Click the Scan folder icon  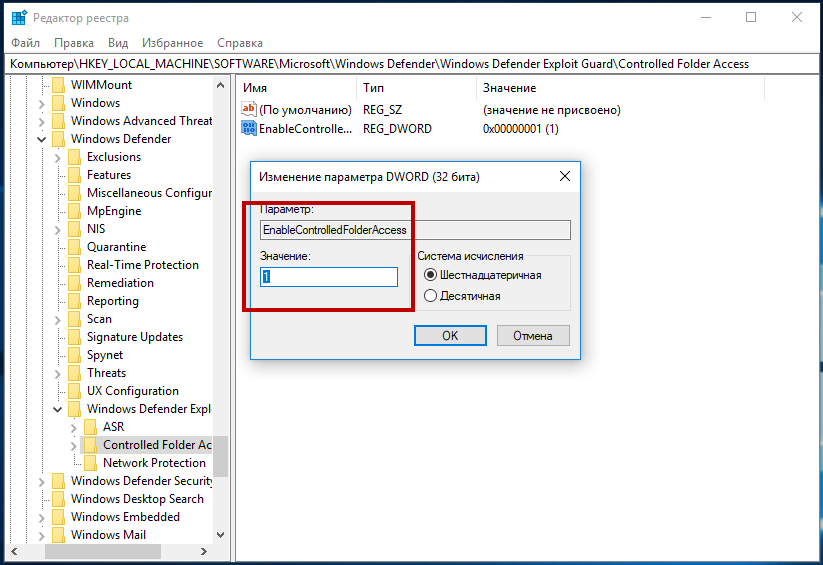(x=75, y=319)
